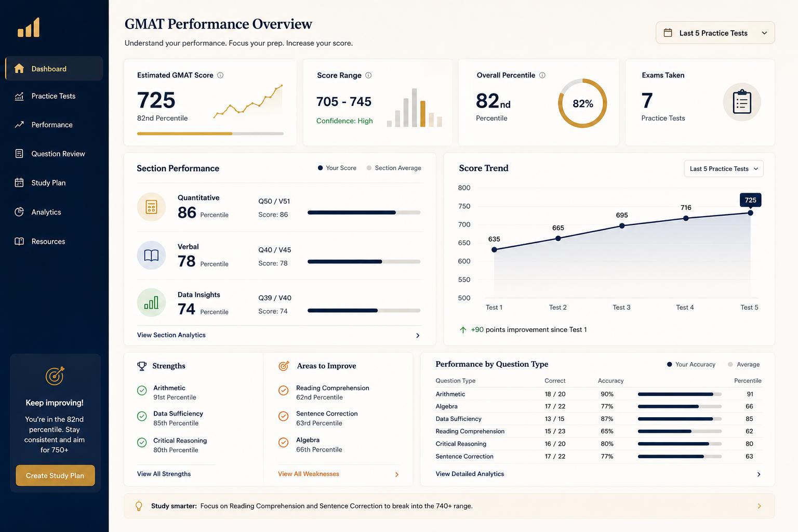Click the Quantitative score progress bar

[364, 212]
